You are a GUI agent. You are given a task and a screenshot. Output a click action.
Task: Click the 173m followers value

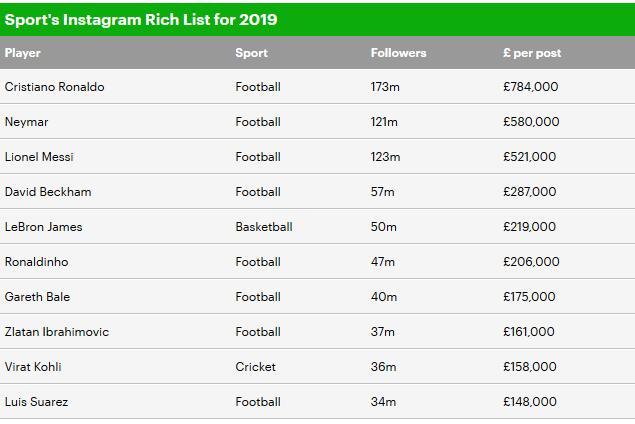click(x=385, y=87)
